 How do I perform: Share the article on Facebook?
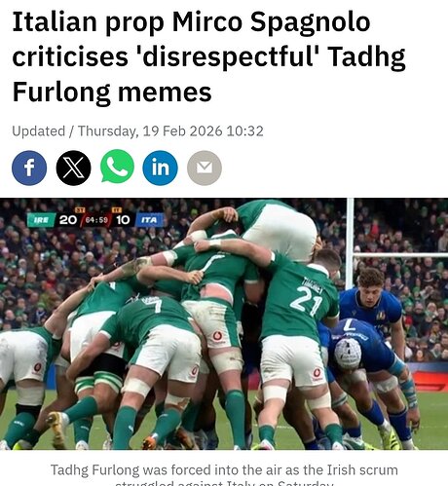29,168
